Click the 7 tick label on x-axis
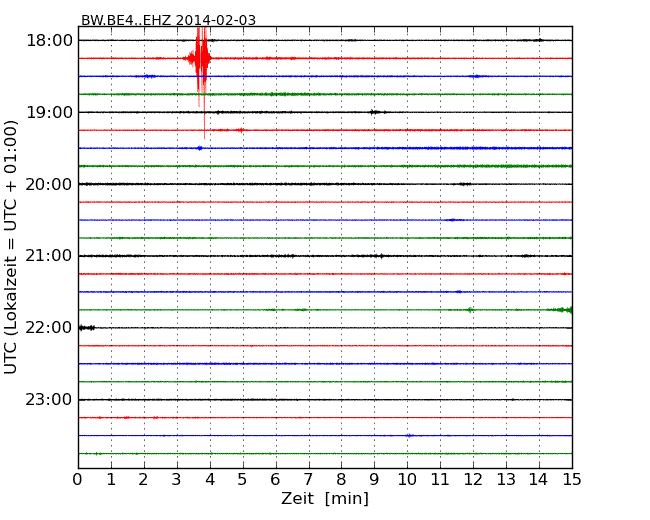Screen dimensions: 650x520 tap(309, 480)
